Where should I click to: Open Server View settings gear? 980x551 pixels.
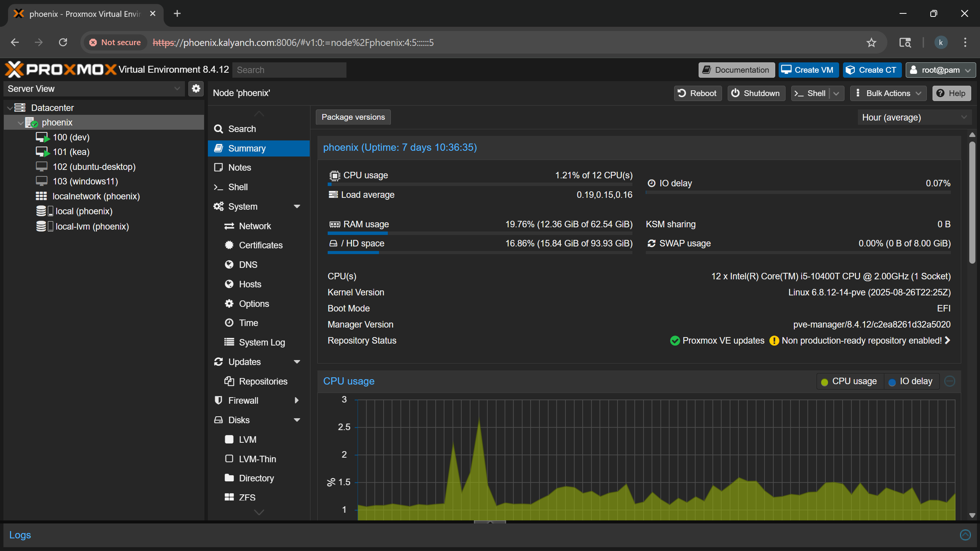[x=196, y=88]
